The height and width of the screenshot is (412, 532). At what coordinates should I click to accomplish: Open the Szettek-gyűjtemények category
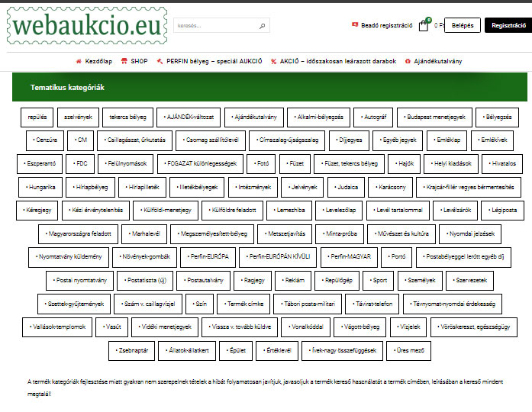tap(74, 304)
